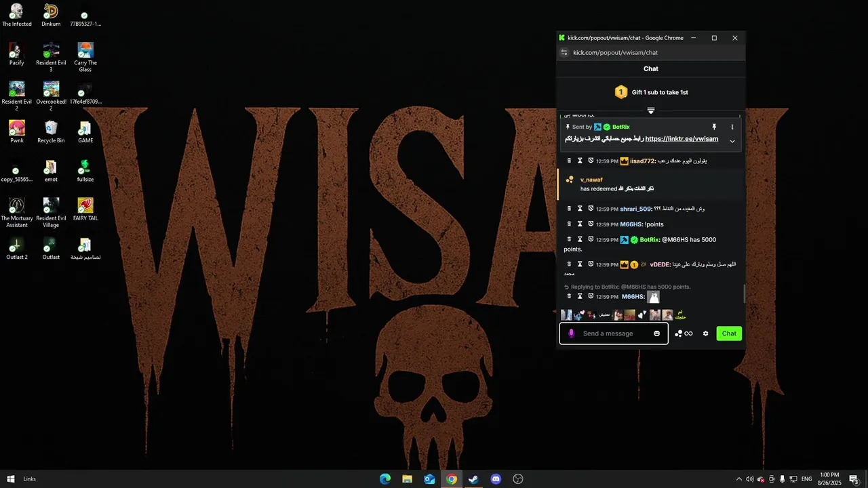Screen dimensions: 868x488
Task: Open the linktr.ee/vwisam link
Action: click(682, 139)
